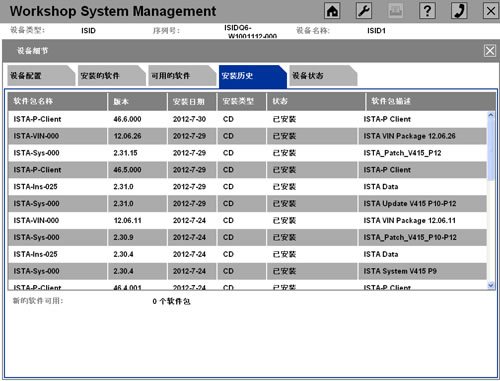Click the vertical scrollbar thumb

[491, 150]
